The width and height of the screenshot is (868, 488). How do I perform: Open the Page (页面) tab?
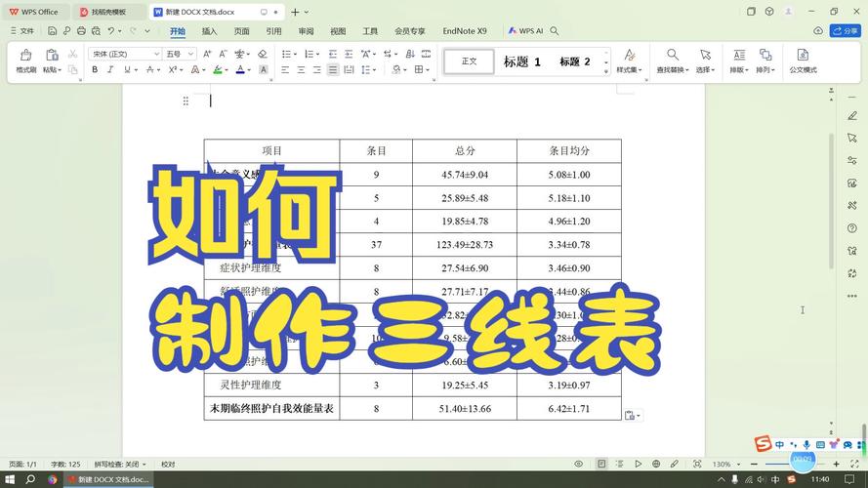click(241, 31)
